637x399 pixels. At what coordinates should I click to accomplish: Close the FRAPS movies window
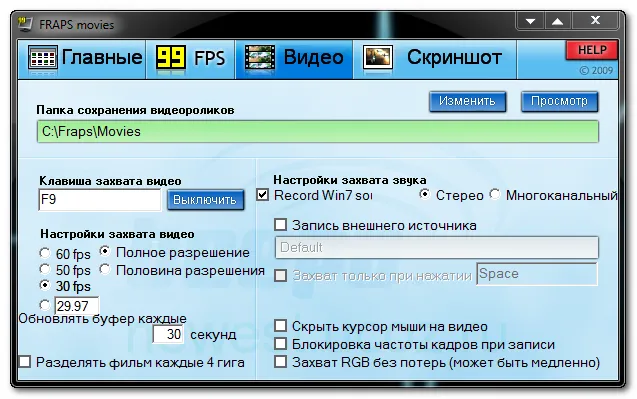click(595, 20)
